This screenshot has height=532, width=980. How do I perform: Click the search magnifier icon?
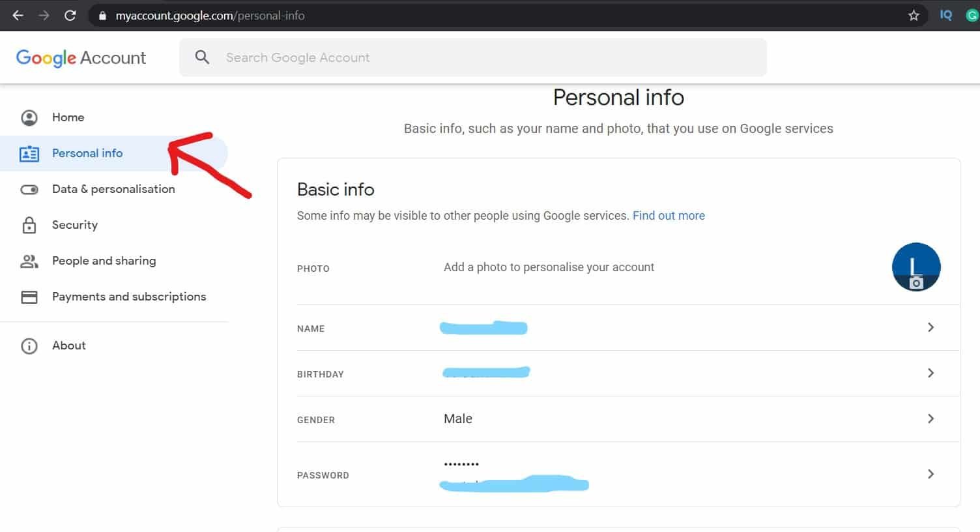pyautogui.click(x=203, y=57)
